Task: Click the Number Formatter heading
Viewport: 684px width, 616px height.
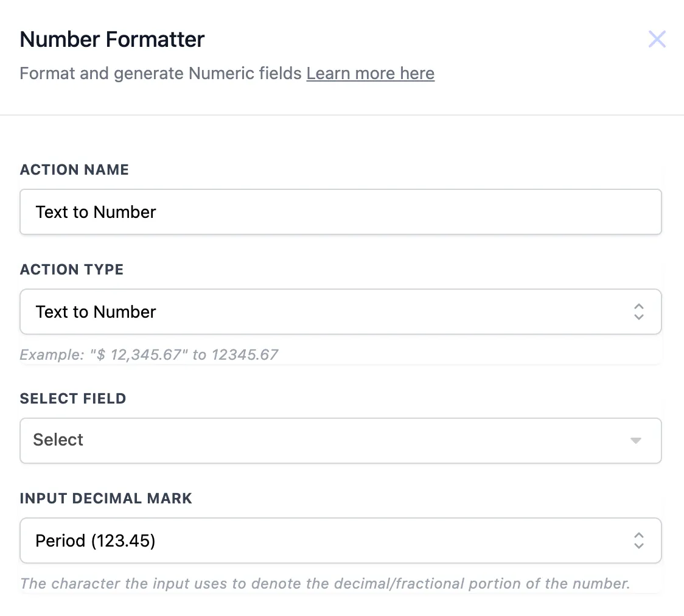Action: pos(112,40)
